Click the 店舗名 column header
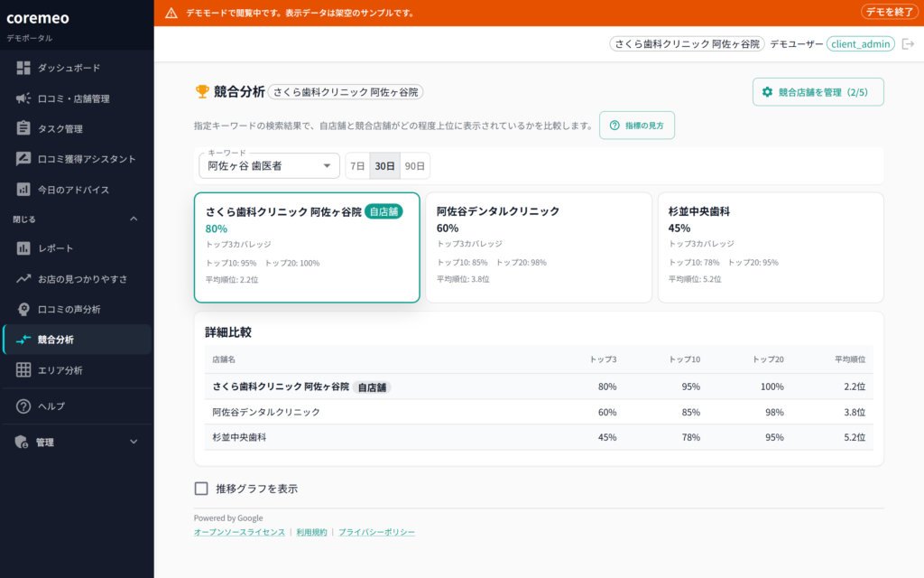The width and height of the screenshot is (924, 578). (224, 359)
